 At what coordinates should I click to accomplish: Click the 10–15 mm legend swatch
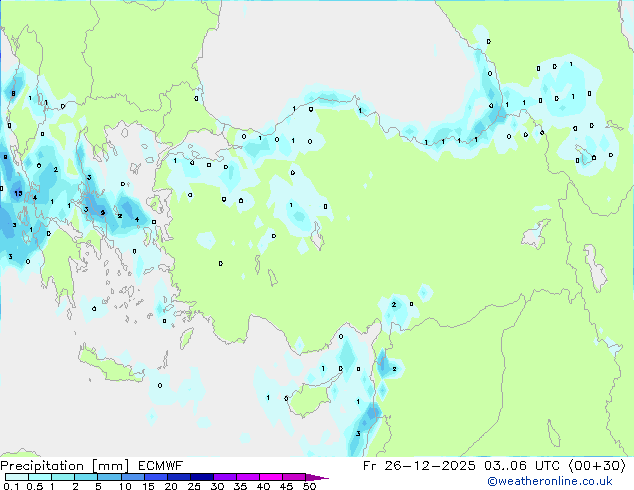[x=132, y=477]
